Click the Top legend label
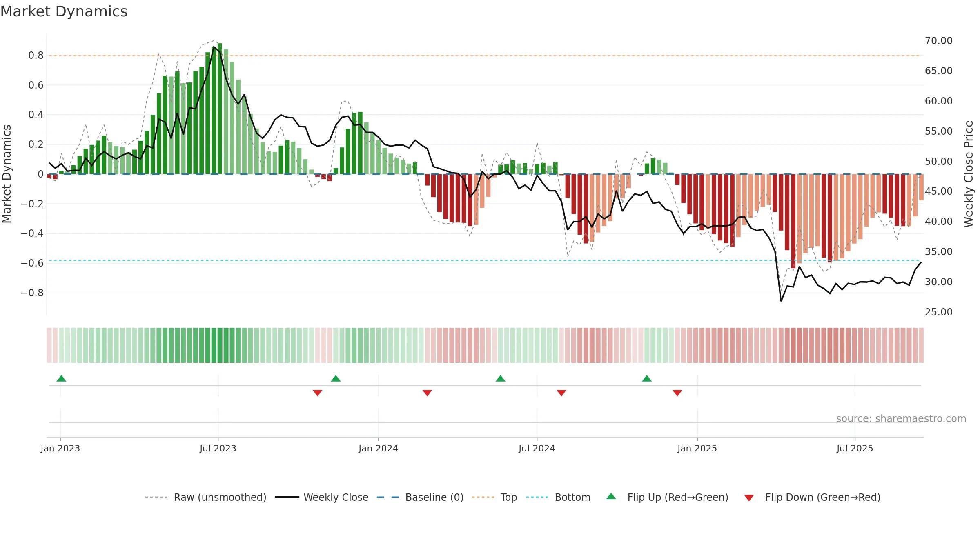Screen dimensions: 980x551 pos(509,497)
